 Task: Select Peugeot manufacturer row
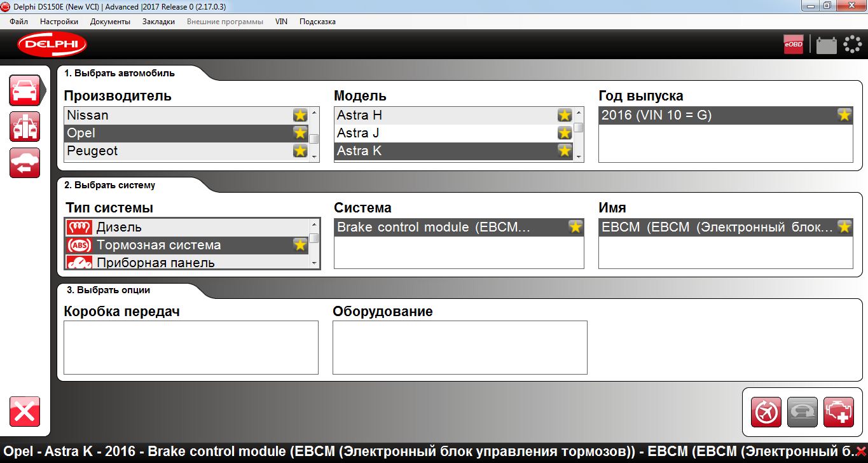pyautogui.click(x=186, y=151)
